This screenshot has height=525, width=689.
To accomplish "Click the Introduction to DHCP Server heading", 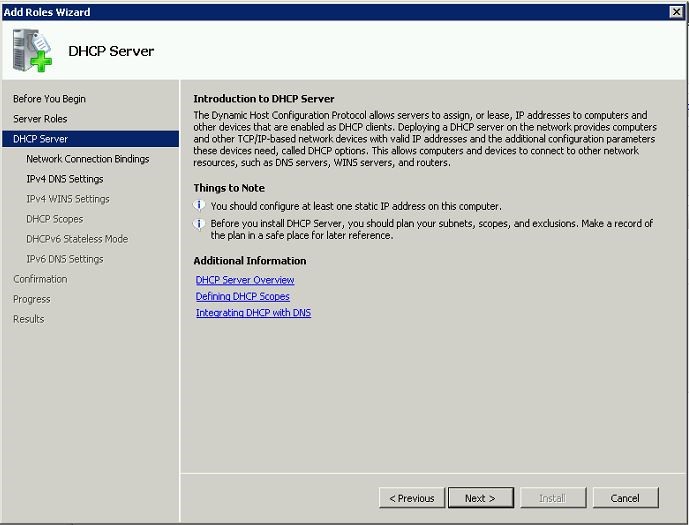I will [264, 99].
